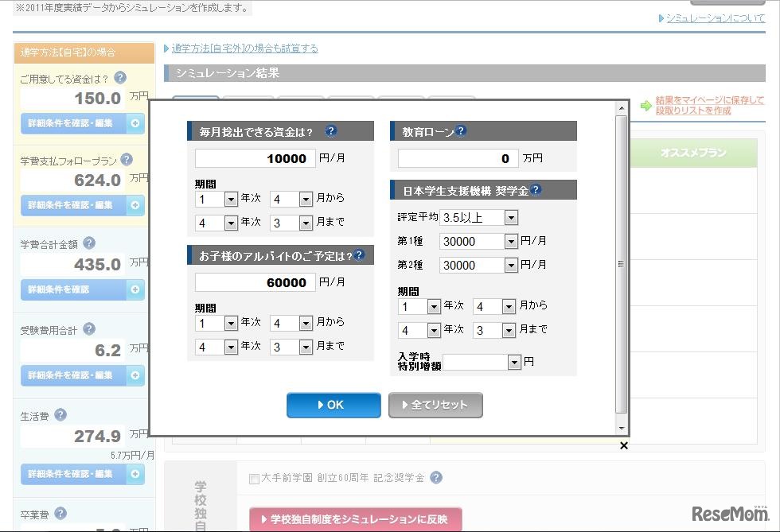This screenshot has height=532, width=780.
Task: Open help for the 記念奨学金 item
Action: click(x=435, y=478)
